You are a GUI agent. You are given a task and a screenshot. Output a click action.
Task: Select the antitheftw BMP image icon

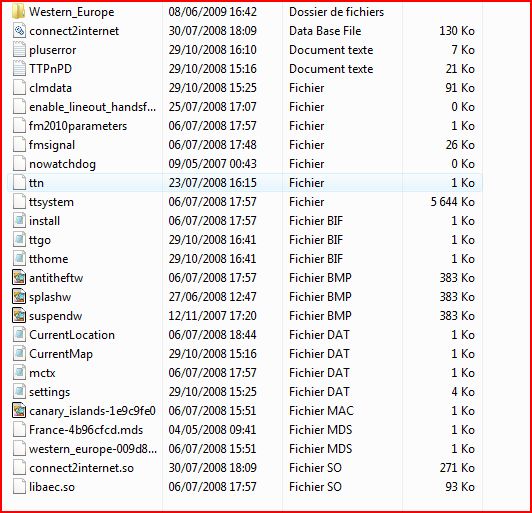click(x=19, y=278)
